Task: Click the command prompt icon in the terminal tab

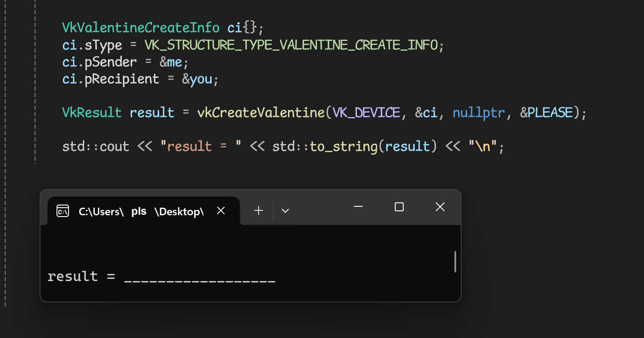Action: coord(63,211)
